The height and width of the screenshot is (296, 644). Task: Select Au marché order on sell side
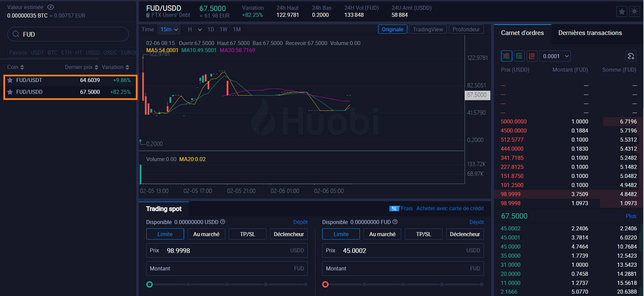pyautogui.click(x=382, y=234)
